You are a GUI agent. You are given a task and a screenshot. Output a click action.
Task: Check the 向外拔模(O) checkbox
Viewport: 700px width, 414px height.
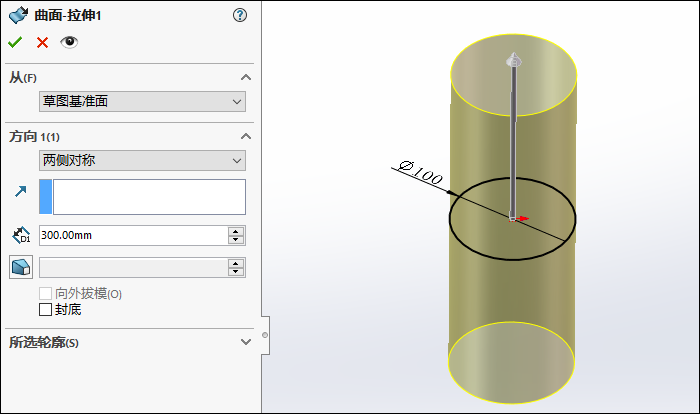coord(46,293)
